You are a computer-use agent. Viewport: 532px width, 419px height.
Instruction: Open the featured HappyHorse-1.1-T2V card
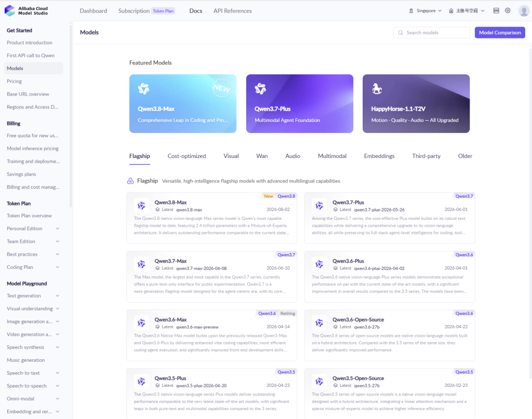point(416,103)
